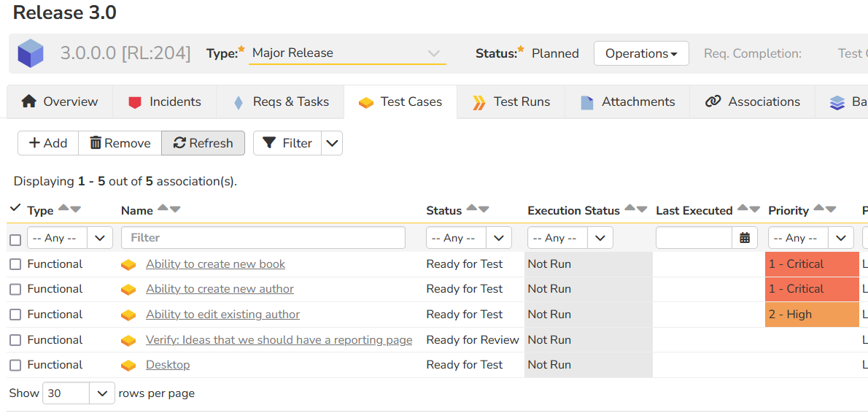Click the calendar icon in Last Executed filter
The height and width of the screenshot is (416, 868).
point(745,238)
